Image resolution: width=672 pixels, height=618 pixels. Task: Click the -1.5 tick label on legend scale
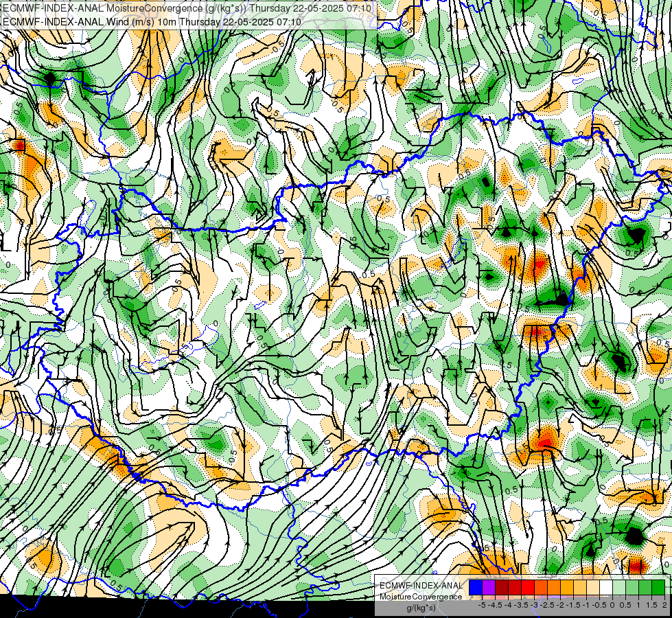[573, 605]
